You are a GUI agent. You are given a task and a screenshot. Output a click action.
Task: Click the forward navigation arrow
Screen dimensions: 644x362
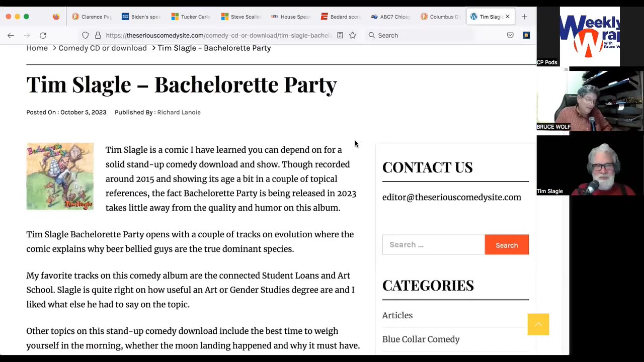coord(27,35)
